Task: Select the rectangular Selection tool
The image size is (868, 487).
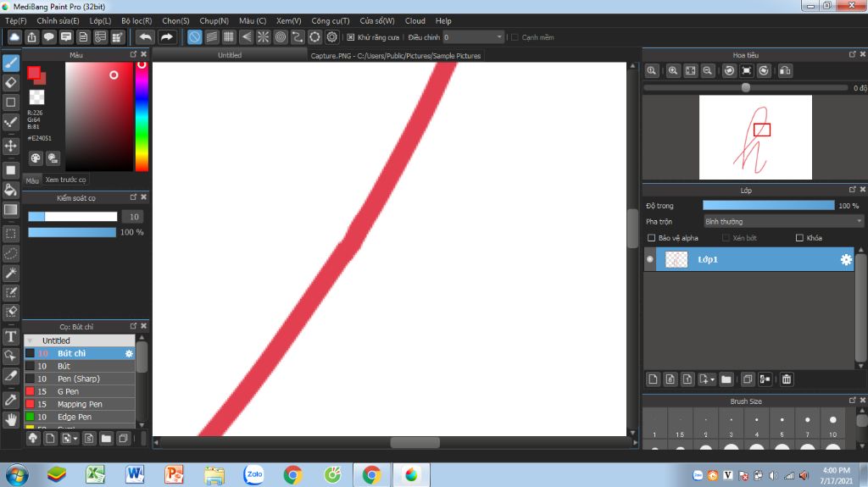Action: (x=10, y=234)
